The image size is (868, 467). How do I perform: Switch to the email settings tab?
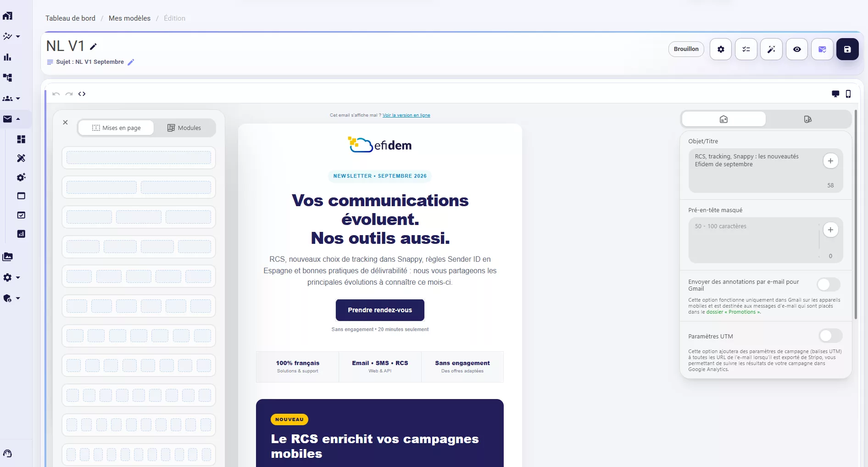tap(723, 119)
